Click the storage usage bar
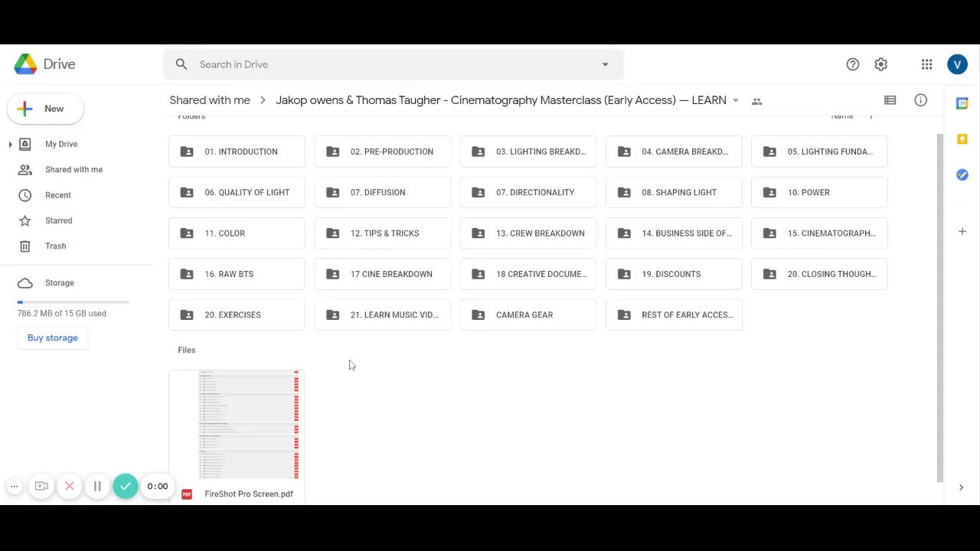980x551 pixels. click(x=73, y=302)
